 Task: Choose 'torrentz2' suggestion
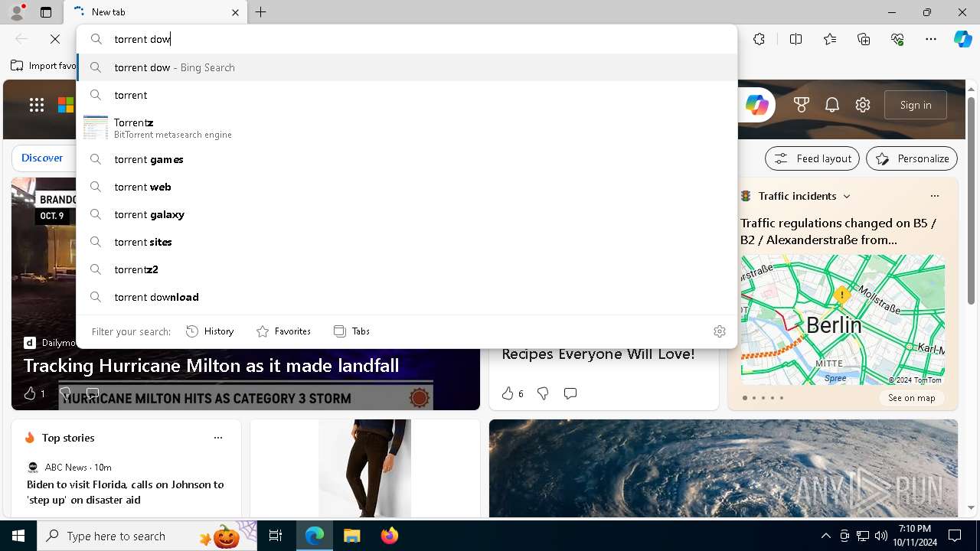[x=407, y=269]
